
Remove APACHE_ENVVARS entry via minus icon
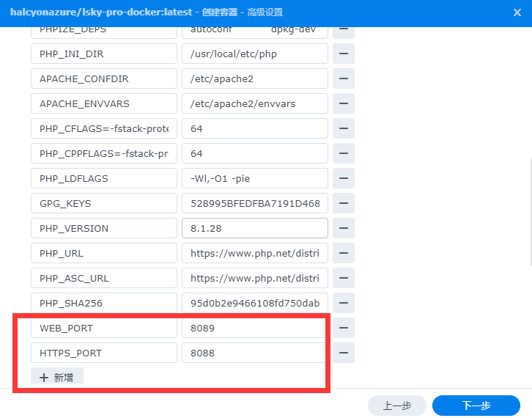pyautogui.click(x=343, y=103)
